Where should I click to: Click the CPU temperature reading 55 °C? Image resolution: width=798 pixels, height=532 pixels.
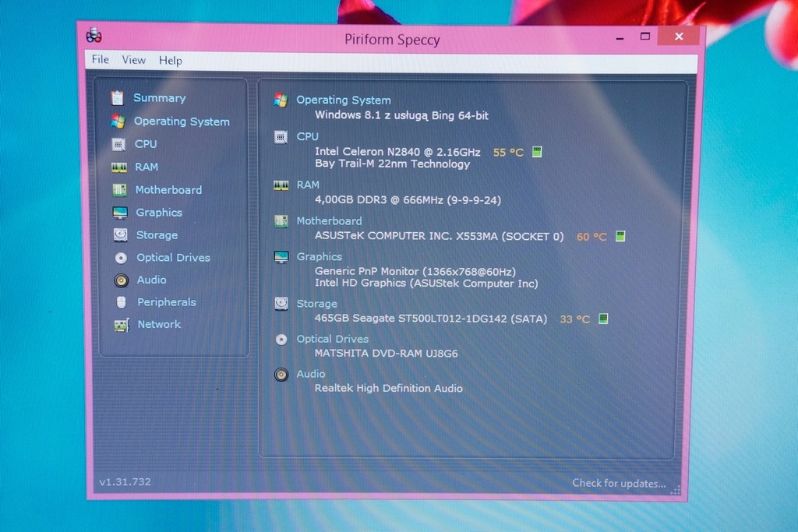point(508,152)
